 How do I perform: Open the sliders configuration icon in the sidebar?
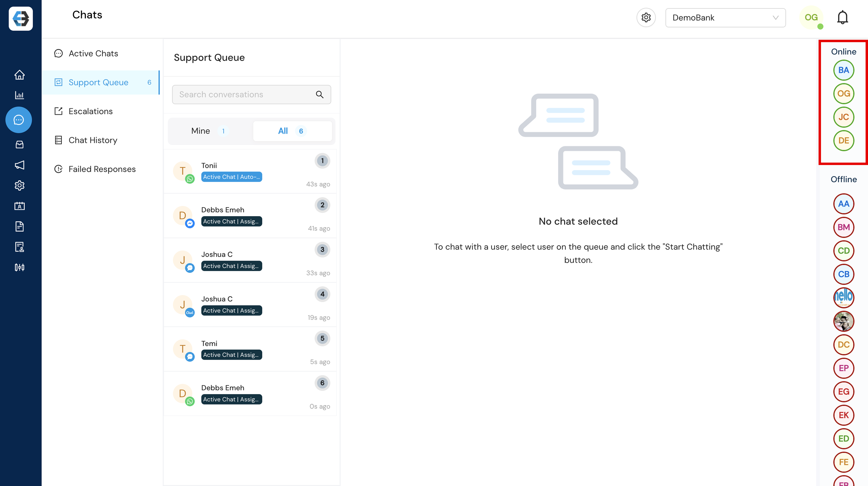(x=20, y=267)
